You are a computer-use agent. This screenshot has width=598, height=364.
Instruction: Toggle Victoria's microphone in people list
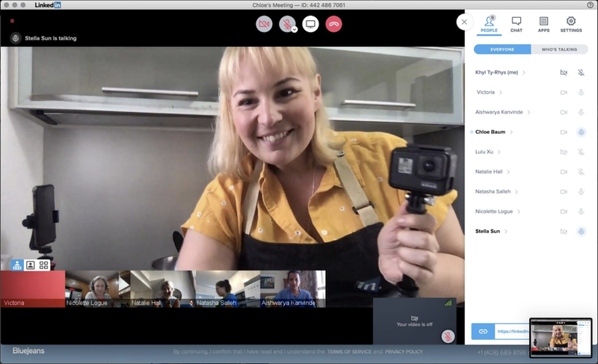(581, 92)
